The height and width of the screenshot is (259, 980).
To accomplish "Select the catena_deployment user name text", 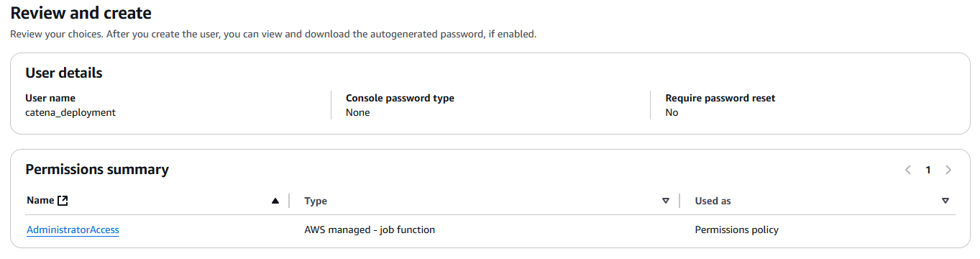I will tap(70, 113).
